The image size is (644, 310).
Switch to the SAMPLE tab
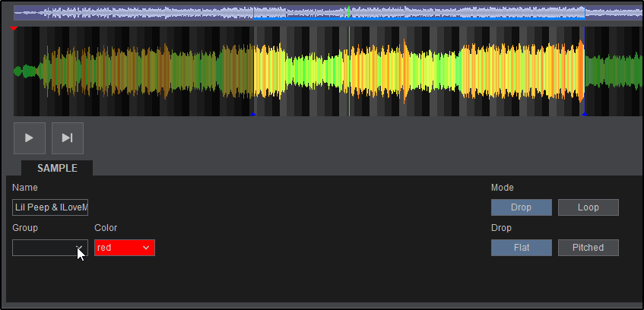[x=57, y=169]
